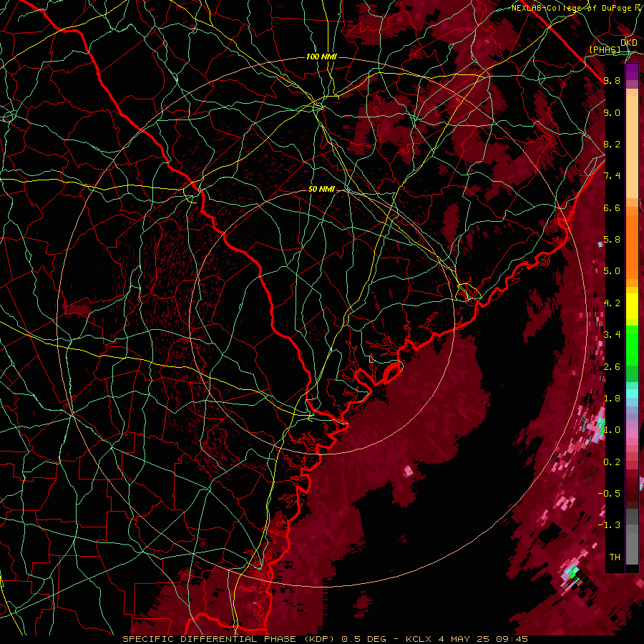Click the -0.5 value on color scale
This screenshot has height=644, width=644.
coord(609,494)
